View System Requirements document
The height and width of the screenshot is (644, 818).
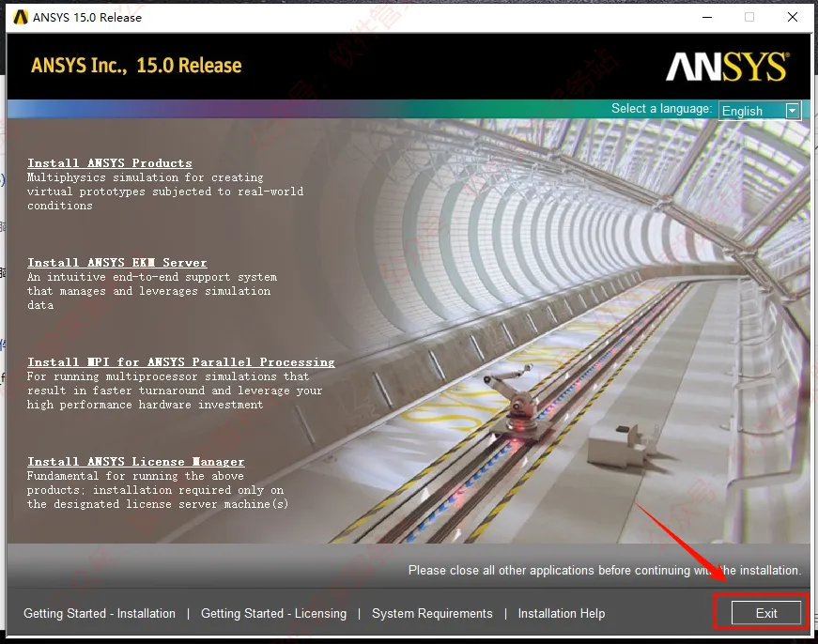(x=432, y=613)
